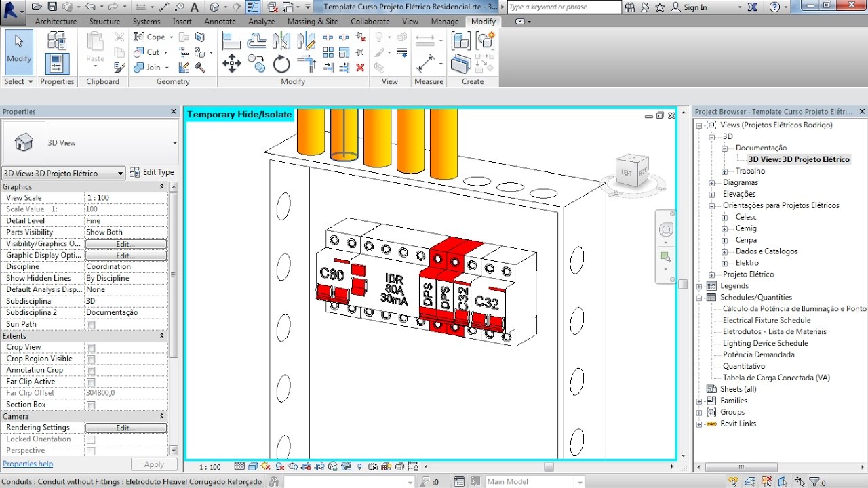
Task: Click the ViewCube in the 3D view
Action: [631, 171]
